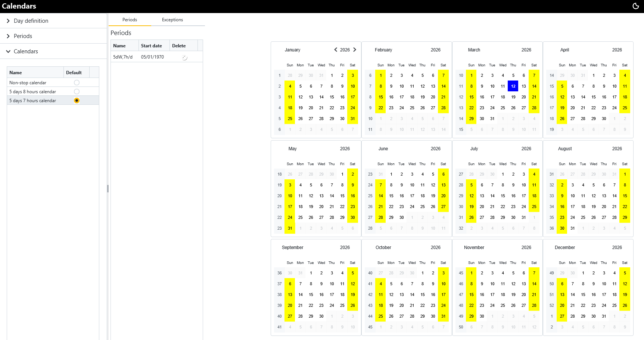Image resolution: width=644 pixels, height=340 pixels.
Task: Click the panel splitter handle
Action: click(x=108, y=189)
